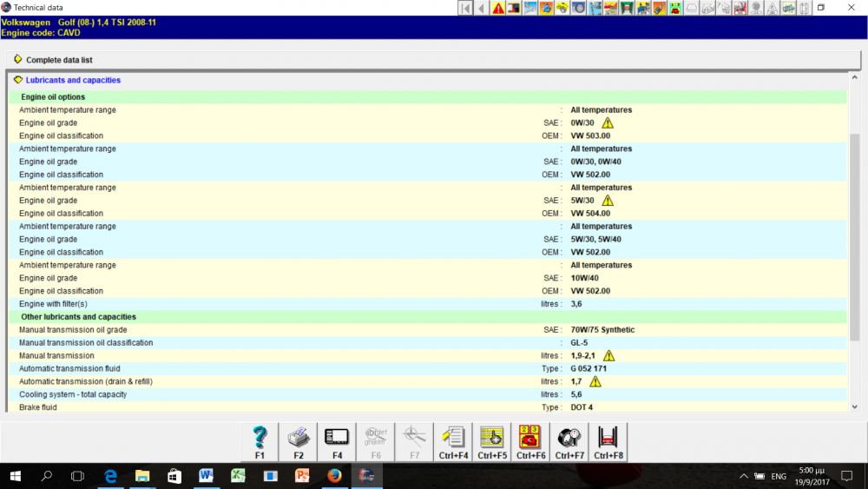Open Help with the F1 question mark button
This screenshot has width=868, height=489.
260,441
